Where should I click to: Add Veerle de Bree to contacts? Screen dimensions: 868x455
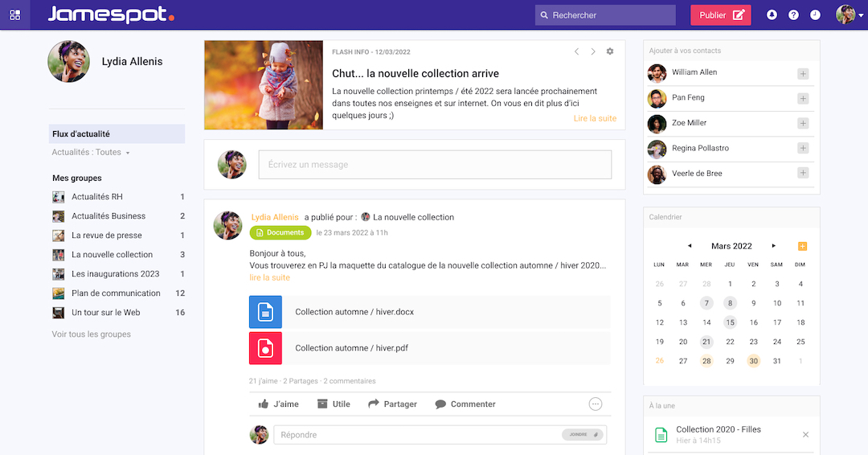pos(803,173)
